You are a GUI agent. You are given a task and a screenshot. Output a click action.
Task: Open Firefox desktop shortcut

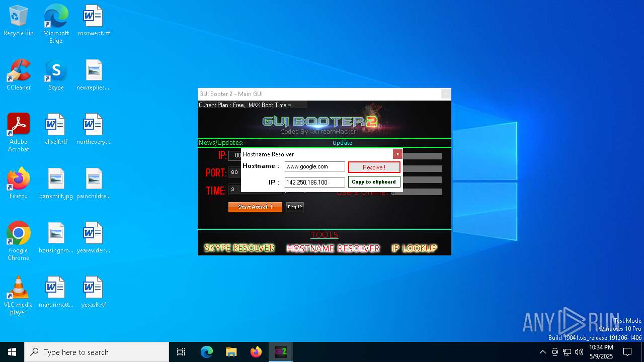pos(19,184)
